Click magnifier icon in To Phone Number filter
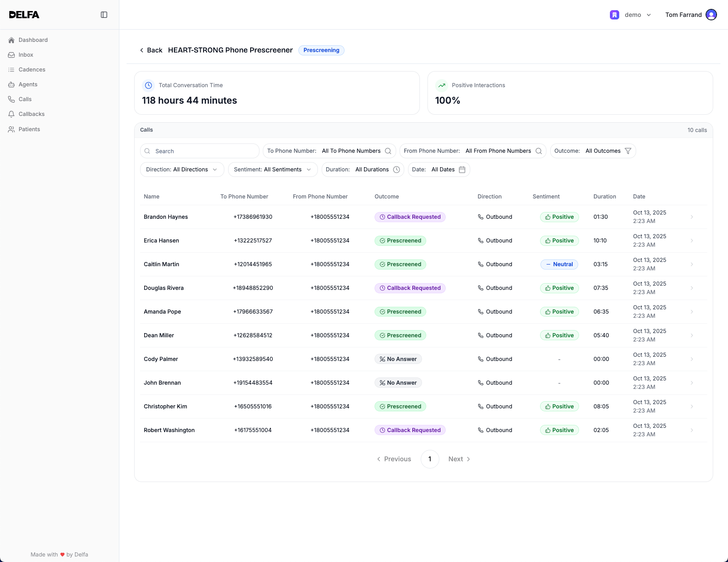This screenshot has height=562, width=728. point(388,151)
